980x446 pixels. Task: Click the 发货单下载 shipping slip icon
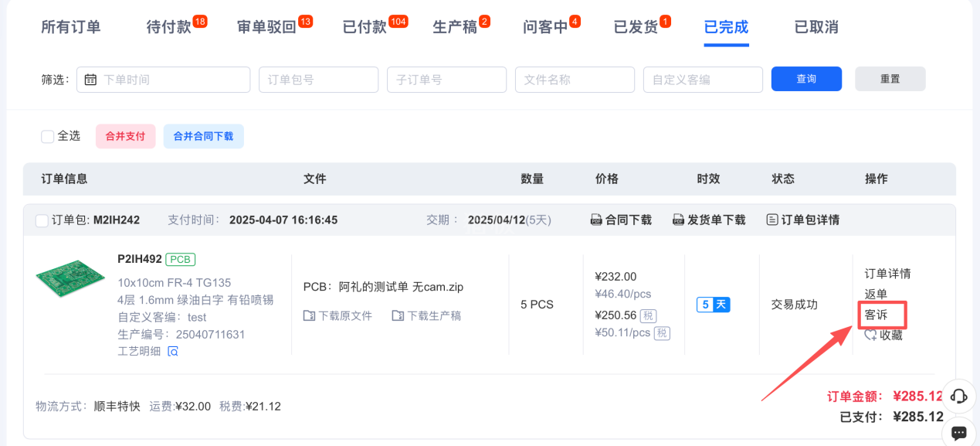[678, 220]
